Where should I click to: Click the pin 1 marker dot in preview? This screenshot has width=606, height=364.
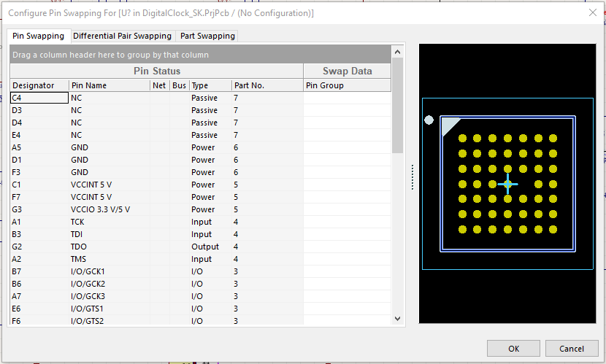pyautogui.click(x=429, y=120)
